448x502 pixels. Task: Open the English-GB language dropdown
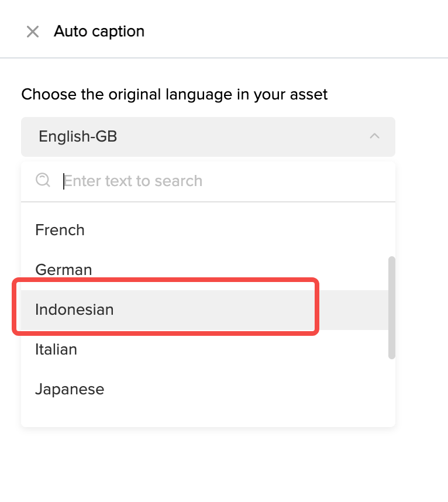pyautogui.click(x=208, y=137)
